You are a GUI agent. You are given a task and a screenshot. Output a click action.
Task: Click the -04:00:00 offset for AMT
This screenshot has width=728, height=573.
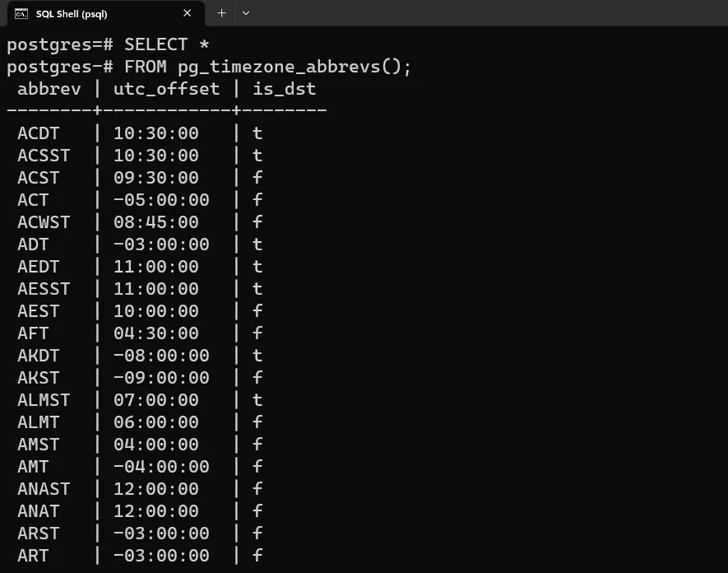click(x=161, y=467)
